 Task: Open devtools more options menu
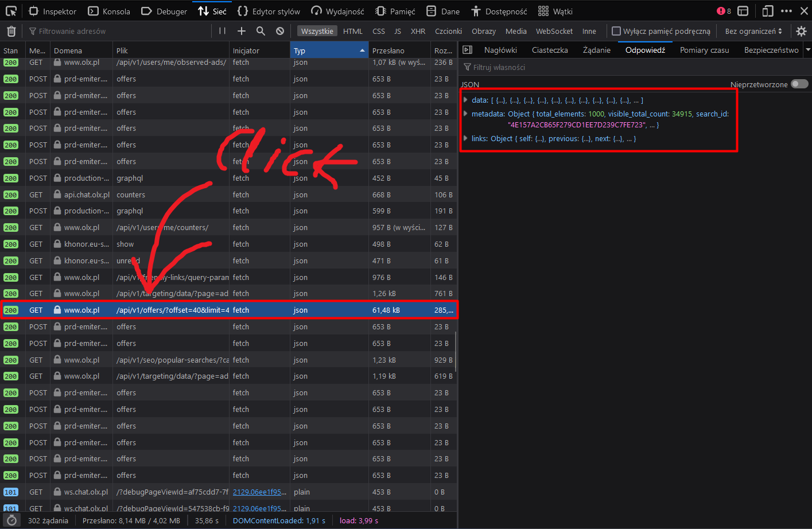[787, 11]
